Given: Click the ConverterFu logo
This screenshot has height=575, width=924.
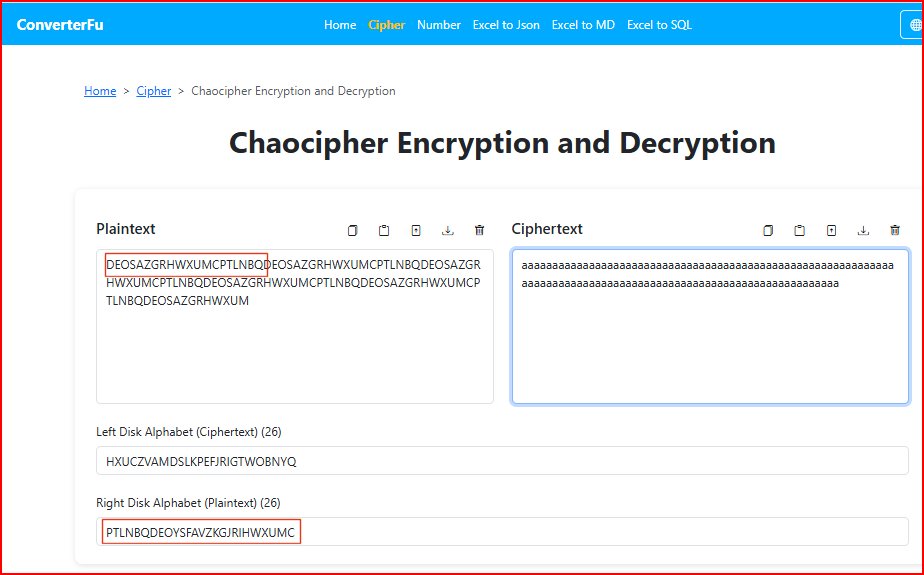Looking at the screenshot, I should (x=60, y=25).
